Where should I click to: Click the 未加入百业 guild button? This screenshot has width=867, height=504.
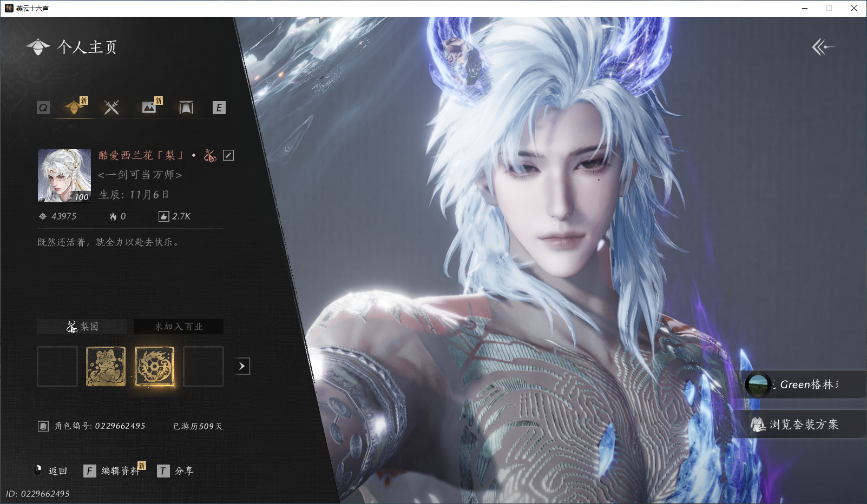(x=179, y=327)
